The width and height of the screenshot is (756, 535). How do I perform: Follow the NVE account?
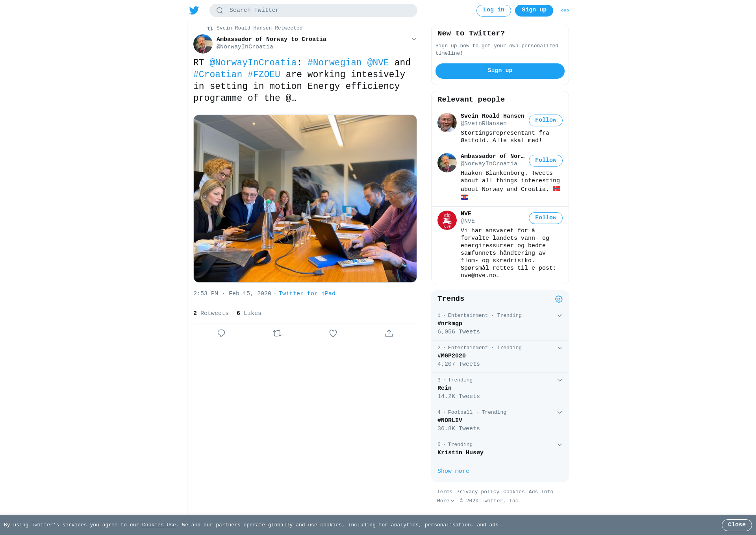[546, 218]
